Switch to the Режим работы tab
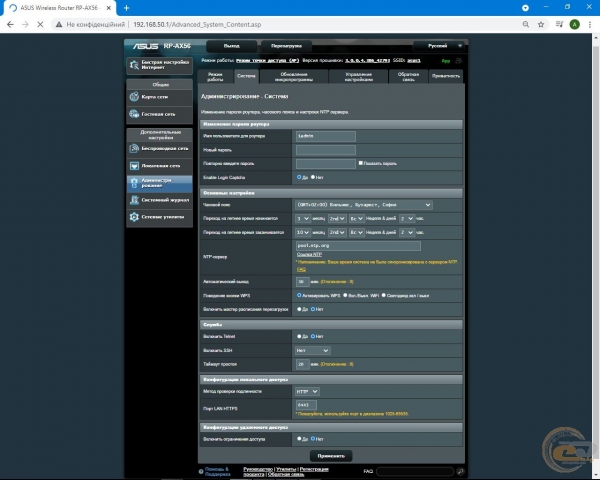The width and height of the screenshot is (600, 480). pos(215,77)
